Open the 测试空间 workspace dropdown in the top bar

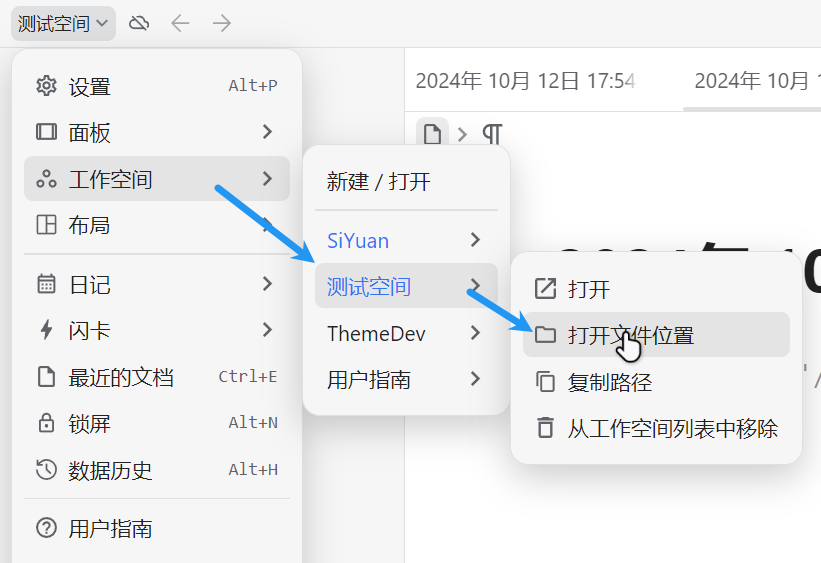point(63,24)
